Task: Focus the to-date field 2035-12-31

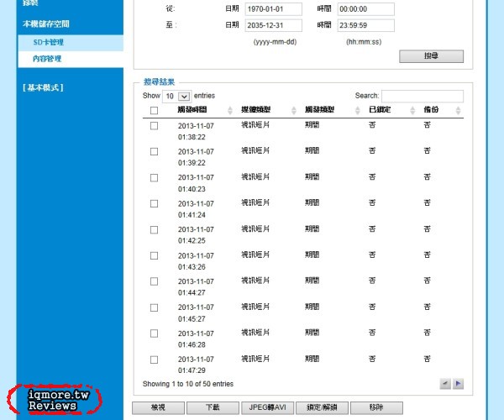Action: (274, 25)
